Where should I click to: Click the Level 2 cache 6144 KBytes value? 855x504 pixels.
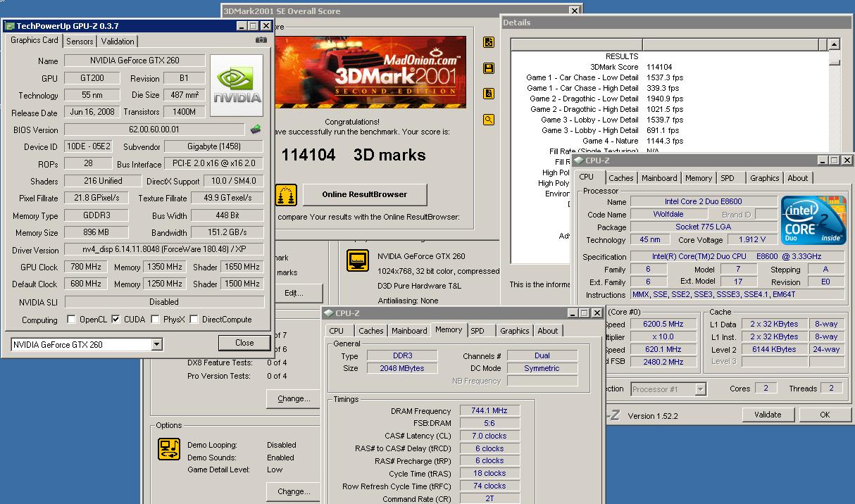(x=774, y=349)
